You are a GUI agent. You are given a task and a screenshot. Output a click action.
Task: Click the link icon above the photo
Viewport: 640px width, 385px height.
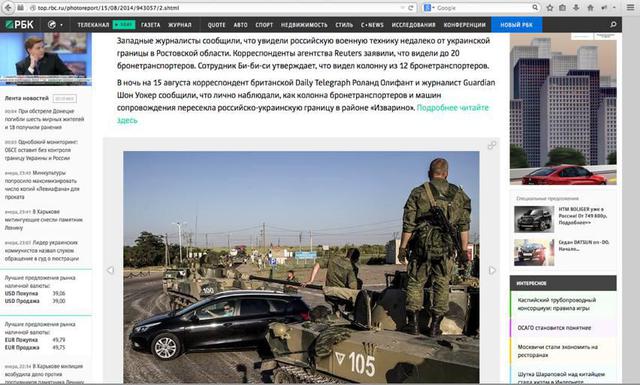[492, 145]
